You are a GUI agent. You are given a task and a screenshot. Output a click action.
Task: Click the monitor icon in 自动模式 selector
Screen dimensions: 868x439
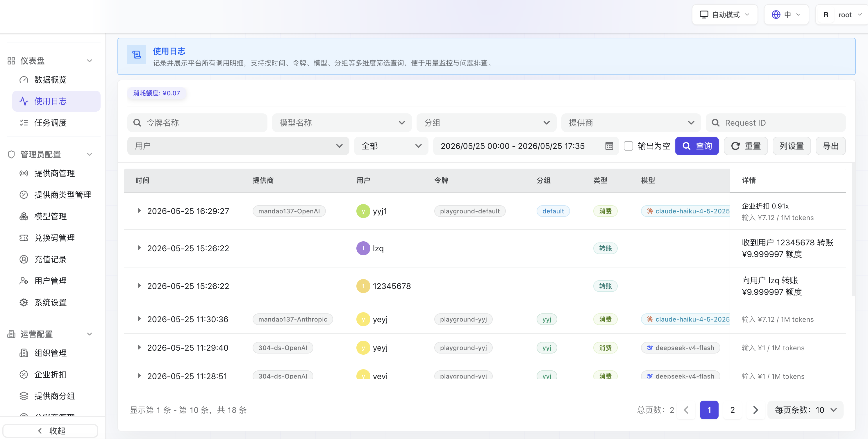pos(703,15)
